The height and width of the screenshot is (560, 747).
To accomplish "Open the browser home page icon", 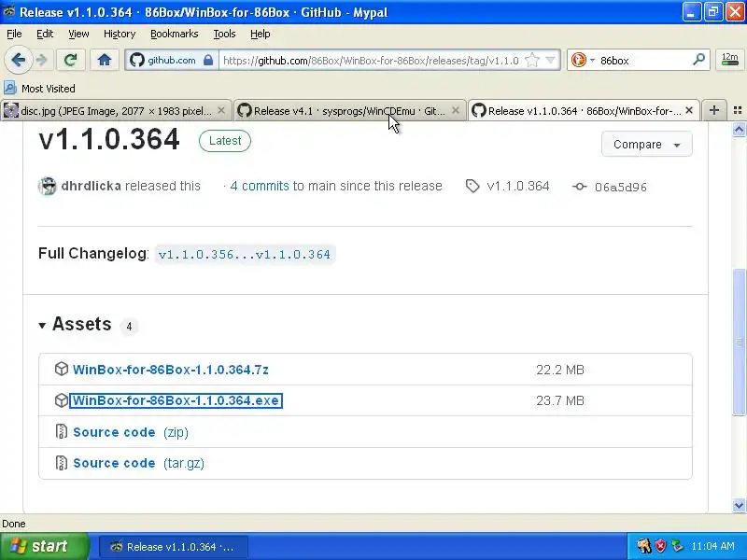I will click(105, 60).
